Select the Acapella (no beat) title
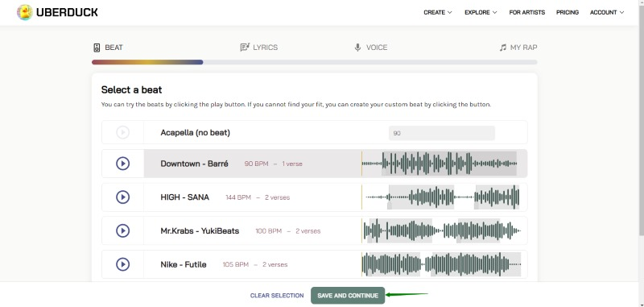644x307 pixels. [195, 133]
